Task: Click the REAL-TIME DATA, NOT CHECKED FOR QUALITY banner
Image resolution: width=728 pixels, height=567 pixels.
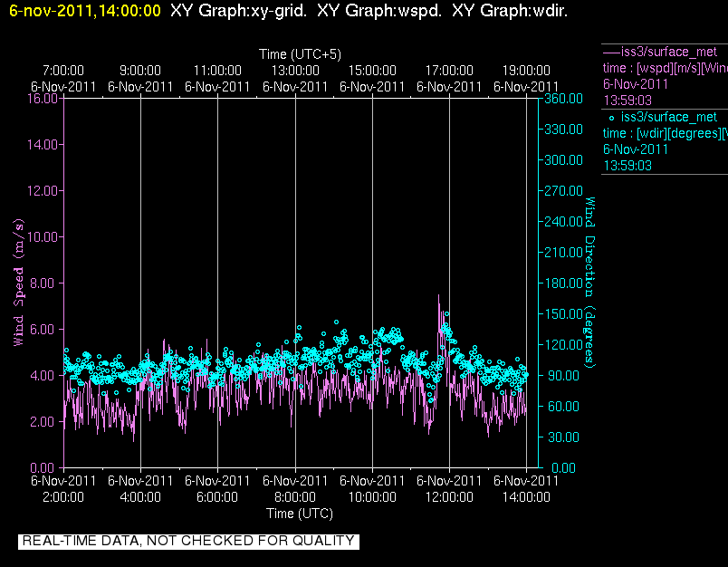Action: pyautogui.click(x=188, y=541)
